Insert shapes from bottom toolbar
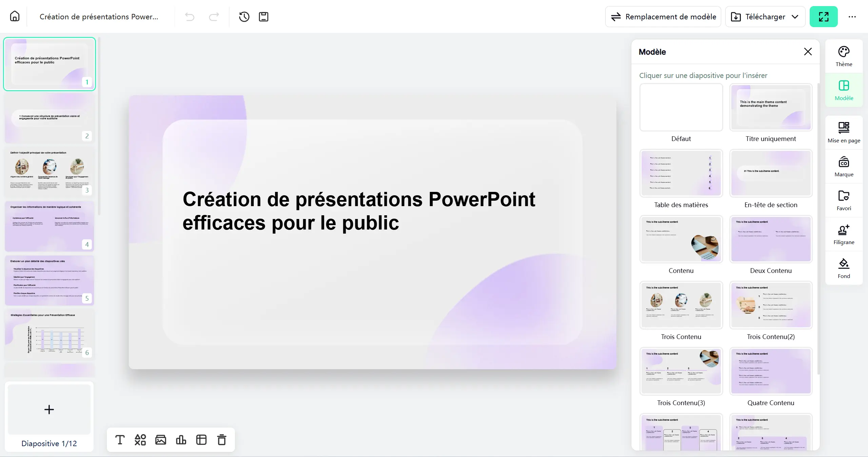Viewport: 868px width, 457px height. (x=140, y=440)
